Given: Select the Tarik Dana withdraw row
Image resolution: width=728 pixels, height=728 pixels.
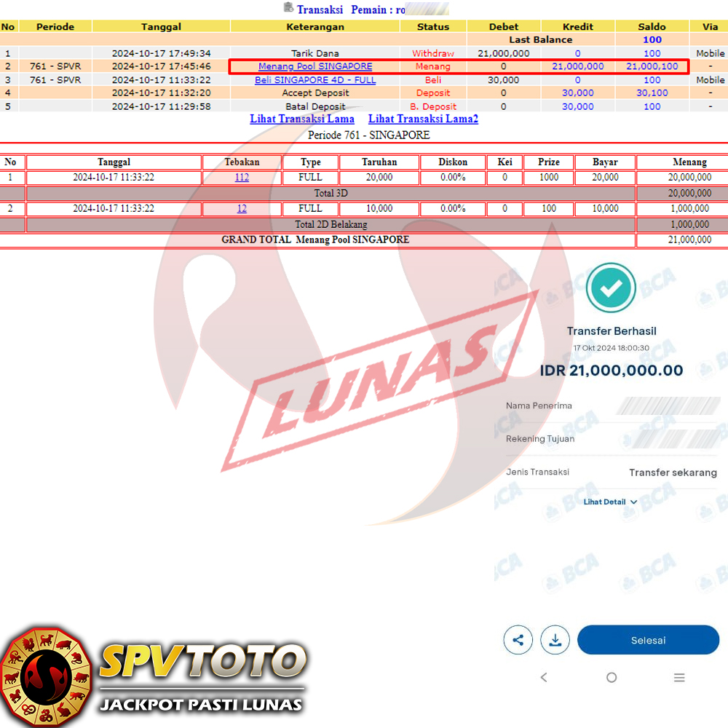Looking at the screenshot, I should tap(315, 53).
